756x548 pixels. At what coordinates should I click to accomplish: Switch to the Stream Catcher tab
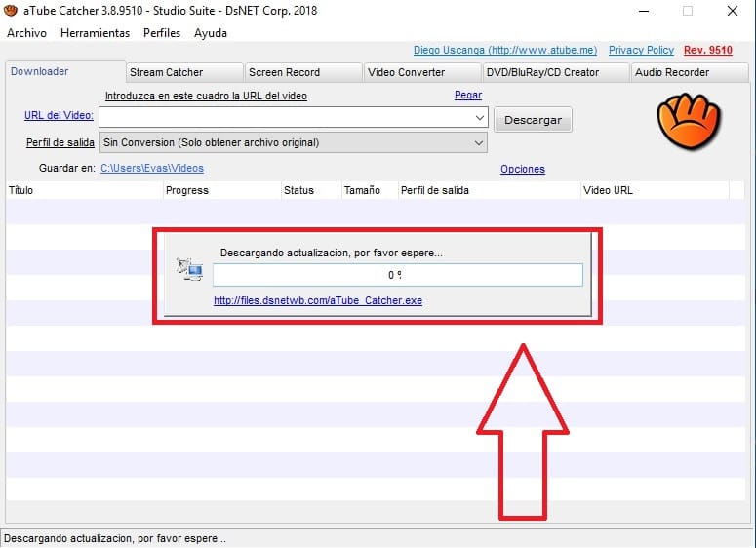pyautogui.click(x=184, y=72)
